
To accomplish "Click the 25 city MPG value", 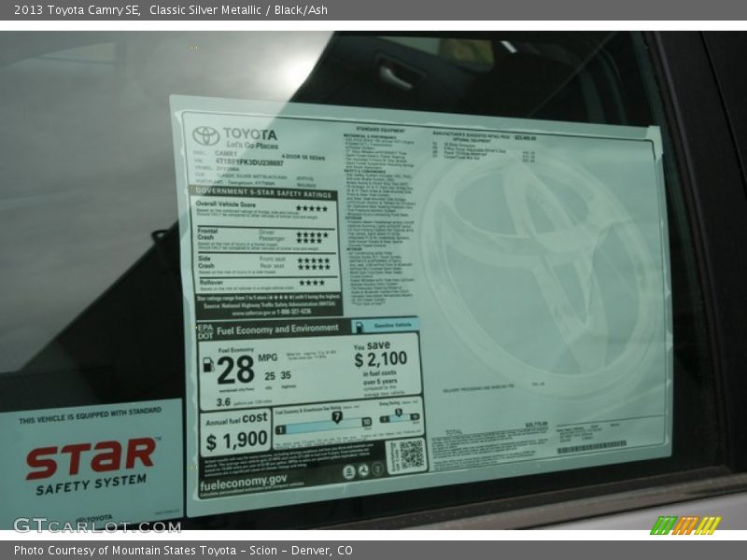I will tap(270, 376).
